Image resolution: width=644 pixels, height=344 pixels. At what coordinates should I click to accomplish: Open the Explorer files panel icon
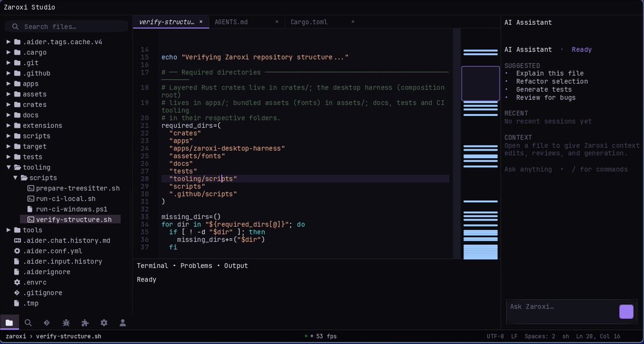9,323
